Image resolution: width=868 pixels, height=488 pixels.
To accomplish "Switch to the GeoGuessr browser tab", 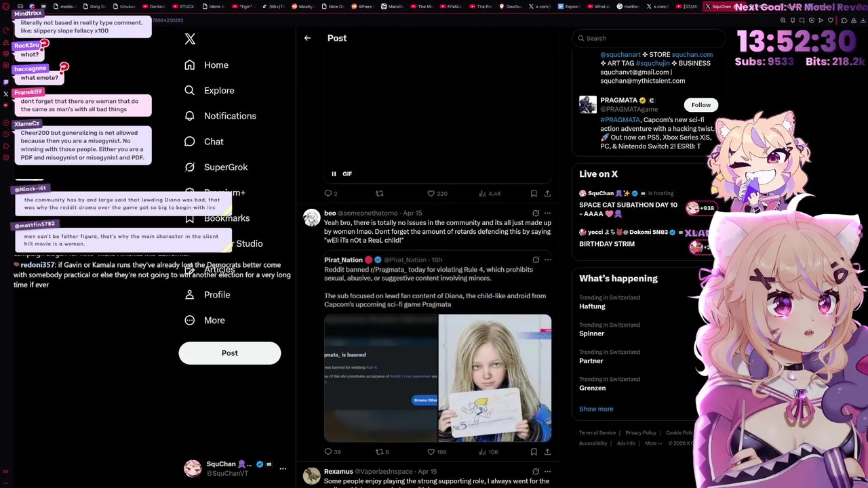I will [x=511, y=6].
